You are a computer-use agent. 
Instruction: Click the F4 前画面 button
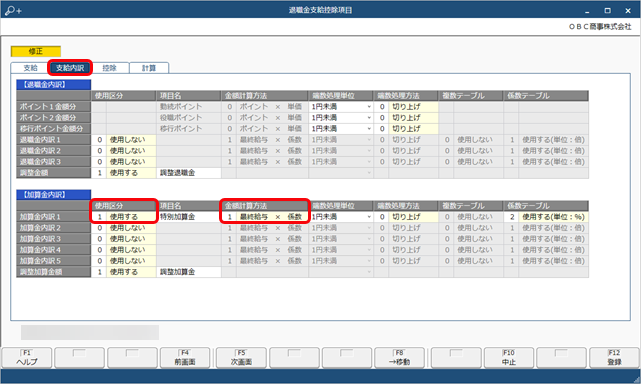coord(185,358)
